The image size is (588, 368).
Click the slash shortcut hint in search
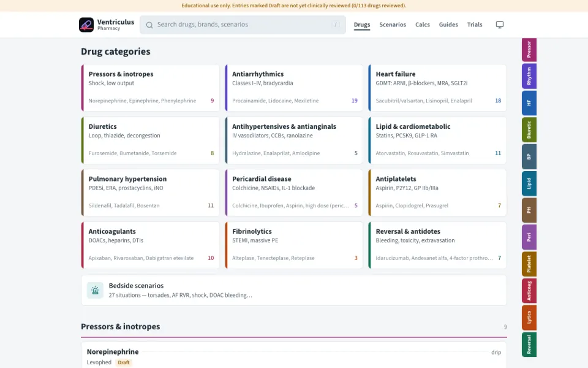pyautogui.click(x=336, y=25)
